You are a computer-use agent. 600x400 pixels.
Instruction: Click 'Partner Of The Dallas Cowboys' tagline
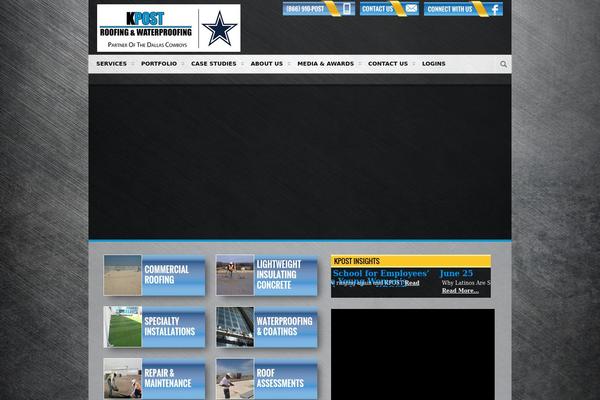coord(147,45)
